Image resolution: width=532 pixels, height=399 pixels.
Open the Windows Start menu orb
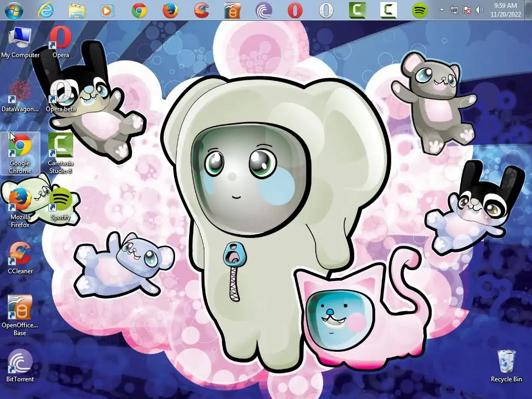pyautogui.click(x=14, y=10)
